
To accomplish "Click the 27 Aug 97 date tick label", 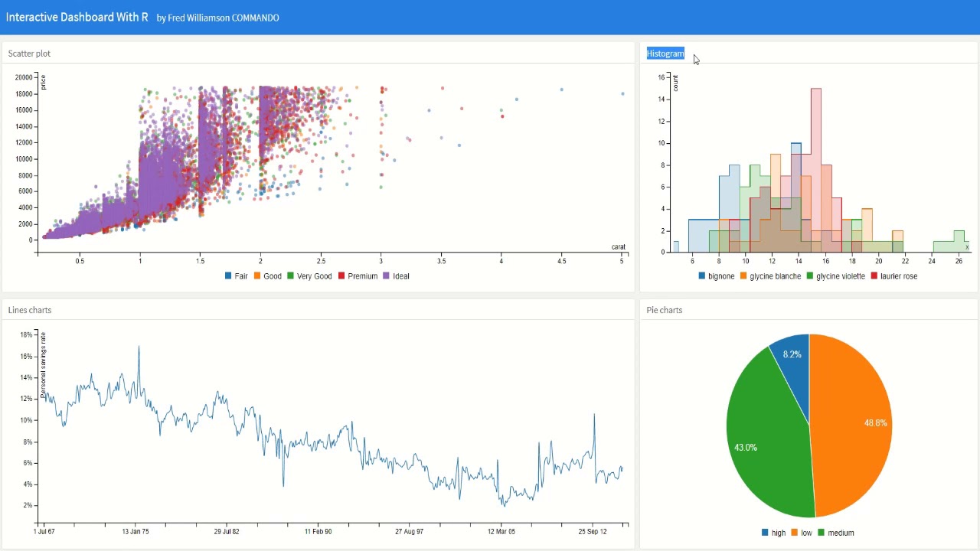I will 410,531.
